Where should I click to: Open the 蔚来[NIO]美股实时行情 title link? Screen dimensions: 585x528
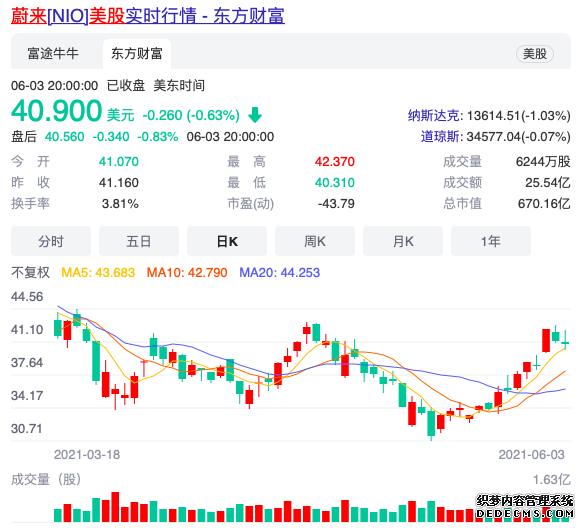tap(148, 16)
